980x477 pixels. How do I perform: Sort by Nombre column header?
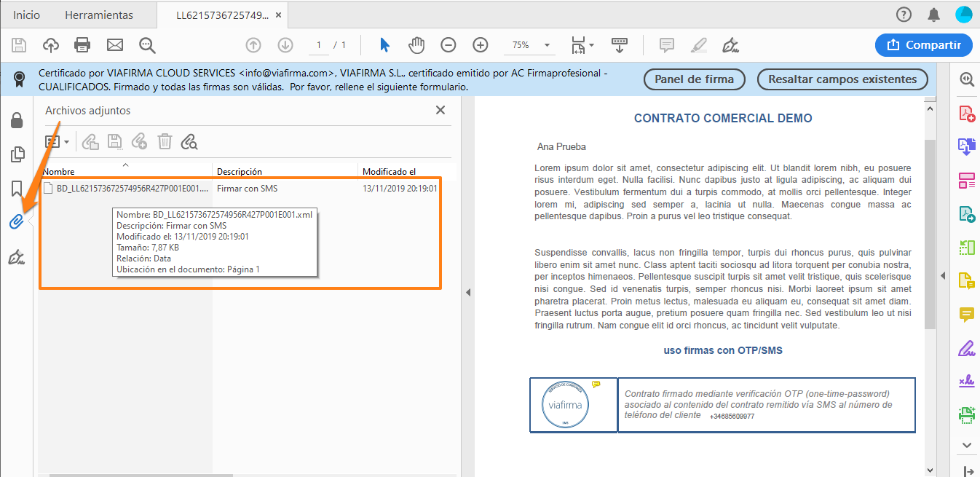pyautogui.click(x=125, y=171)
